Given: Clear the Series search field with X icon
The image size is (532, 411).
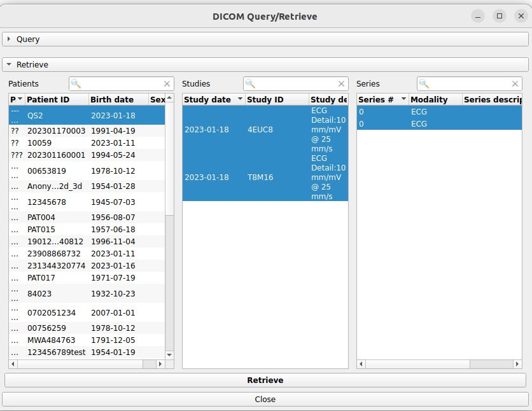Looking at the screenshot, I should tap(515, 84).
